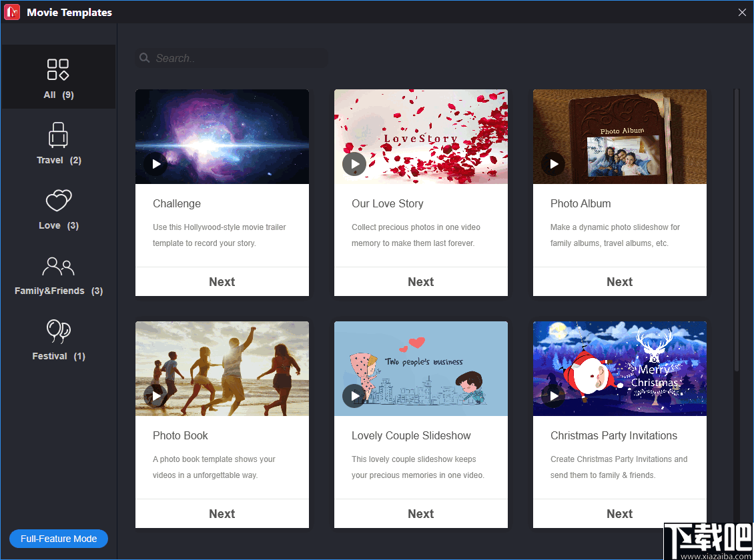Play the Photo Album template preview

pyautogui.click(x=553, y=163)
